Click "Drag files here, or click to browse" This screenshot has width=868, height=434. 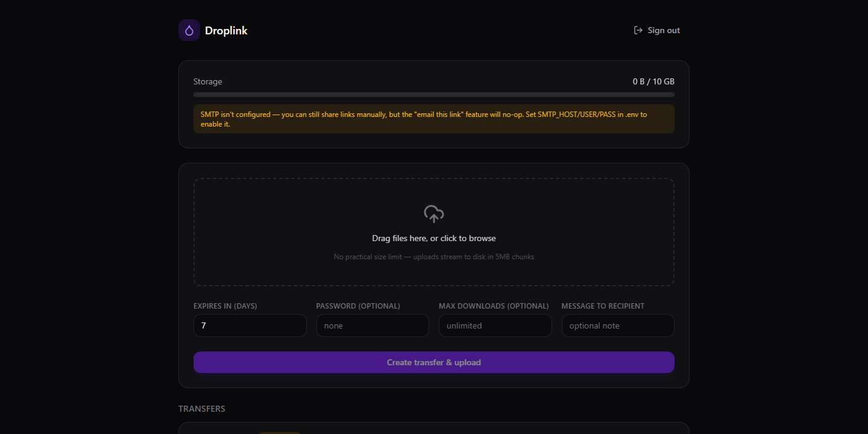tap(434, 239)
